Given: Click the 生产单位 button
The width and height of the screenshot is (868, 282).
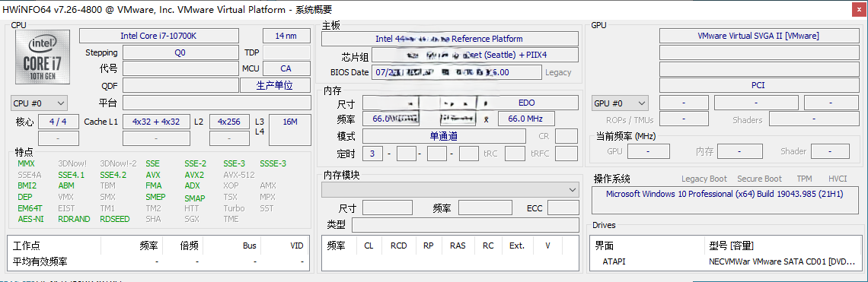Looking at the screenshot, I should point(275,85).
